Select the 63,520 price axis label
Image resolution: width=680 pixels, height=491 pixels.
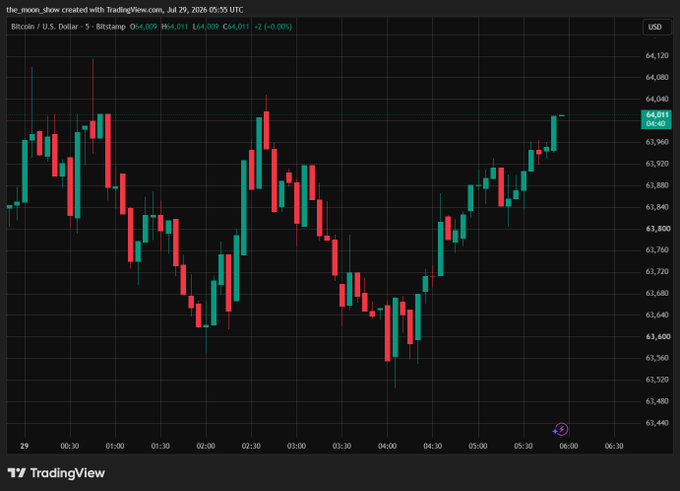click(657, 380)
